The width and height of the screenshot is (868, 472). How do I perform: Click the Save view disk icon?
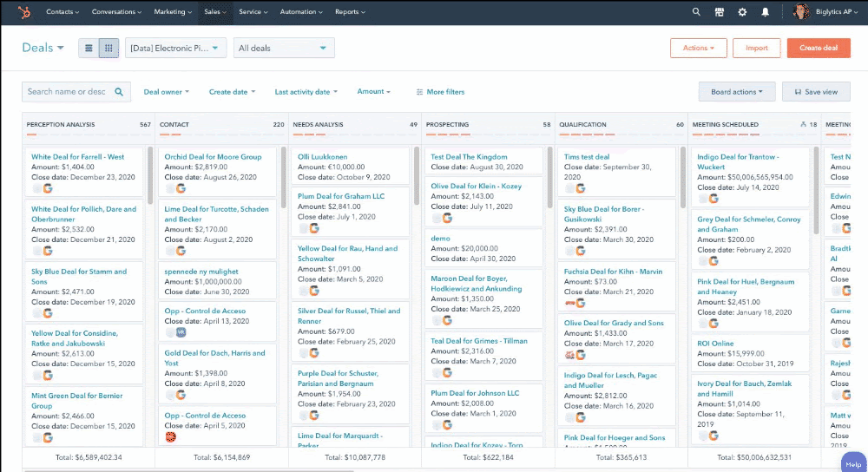pyautogui.click(x=795, y=92)
